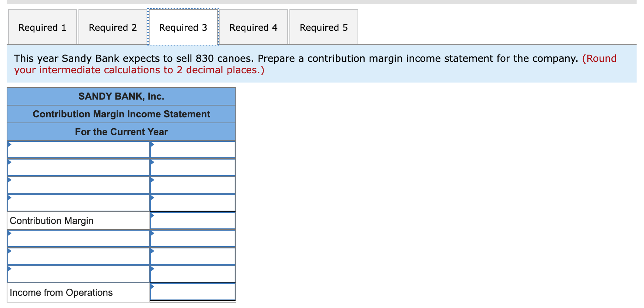Viewport: 644px width, 308px height.
Task: Open the third row account label dropdown
Action: [78, 185]
